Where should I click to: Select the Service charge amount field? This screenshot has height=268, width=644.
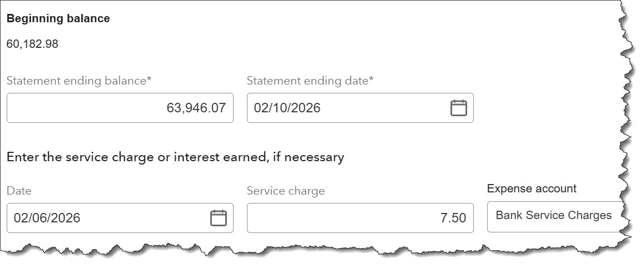360,218
